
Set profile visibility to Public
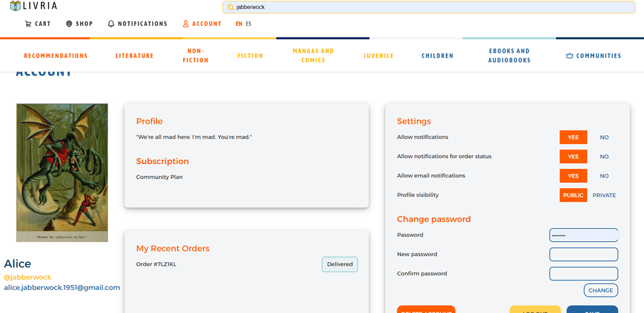573,196
